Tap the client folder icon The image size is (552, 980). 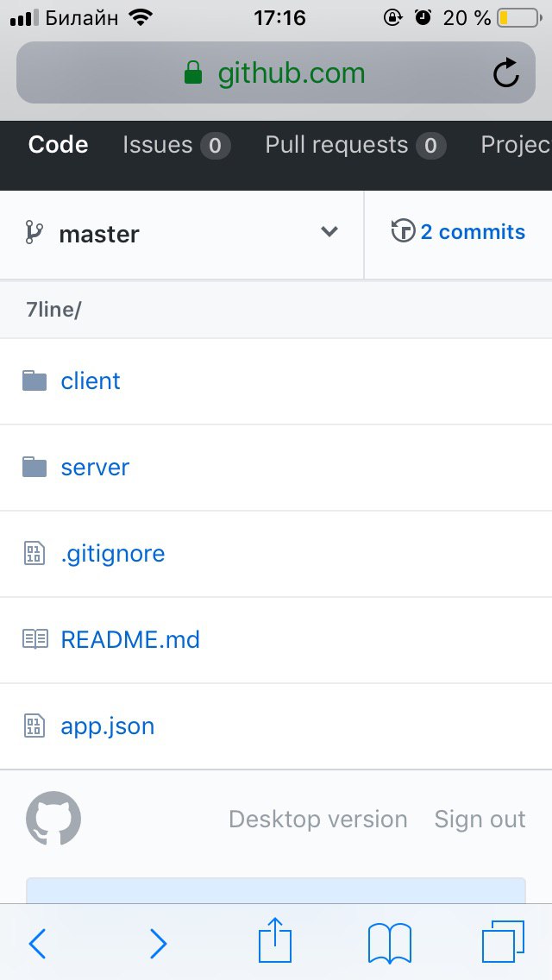34,380
